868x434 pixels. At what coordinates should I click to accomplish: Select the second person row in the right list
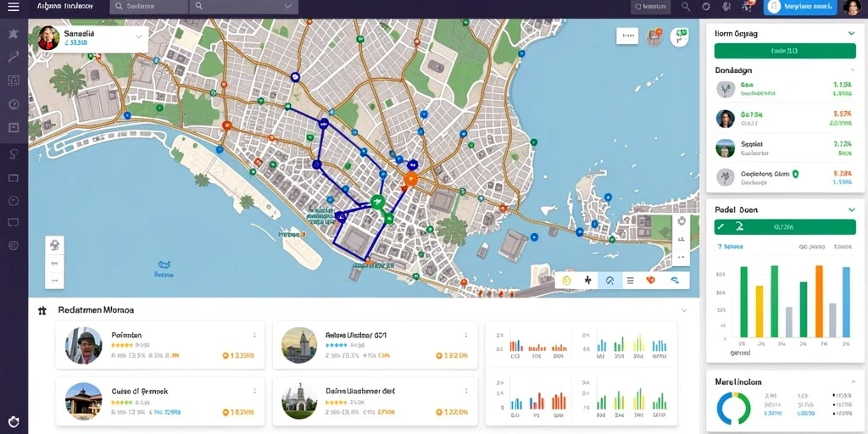pos(785,119)
